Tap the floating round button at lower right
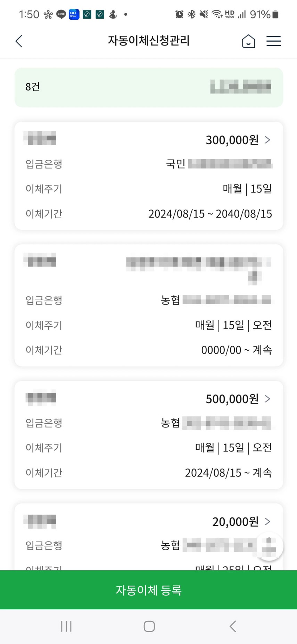 pos(269,546)
